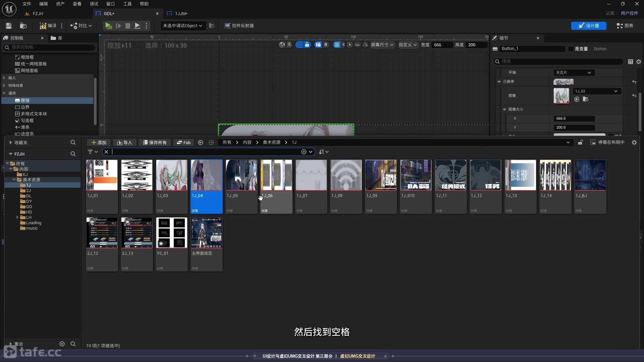Screen dimensions: 644x362
Task: Open the Screen Size dropdown
Action: click(382, 45)
